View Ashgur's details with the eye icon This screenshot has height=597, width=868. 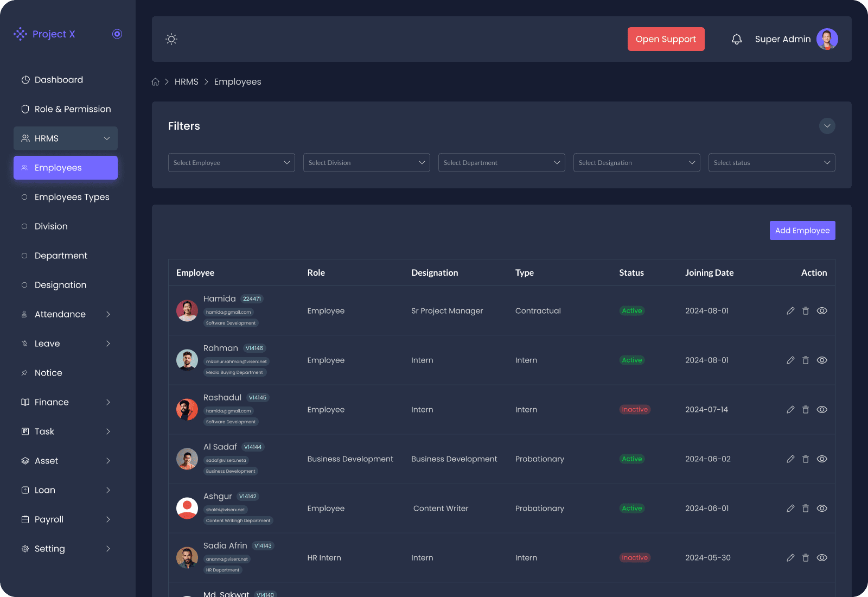(x=822, y=509)
